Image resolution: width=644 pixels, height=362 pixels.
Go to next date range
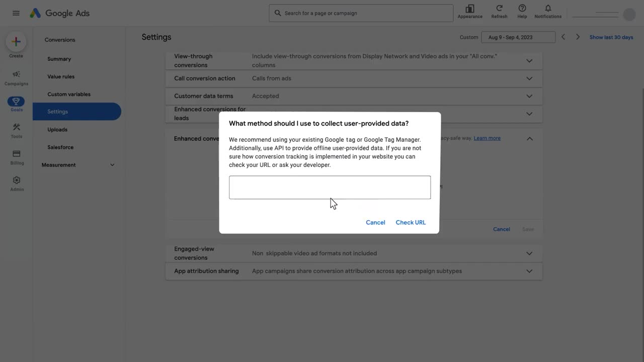[578, 37]
